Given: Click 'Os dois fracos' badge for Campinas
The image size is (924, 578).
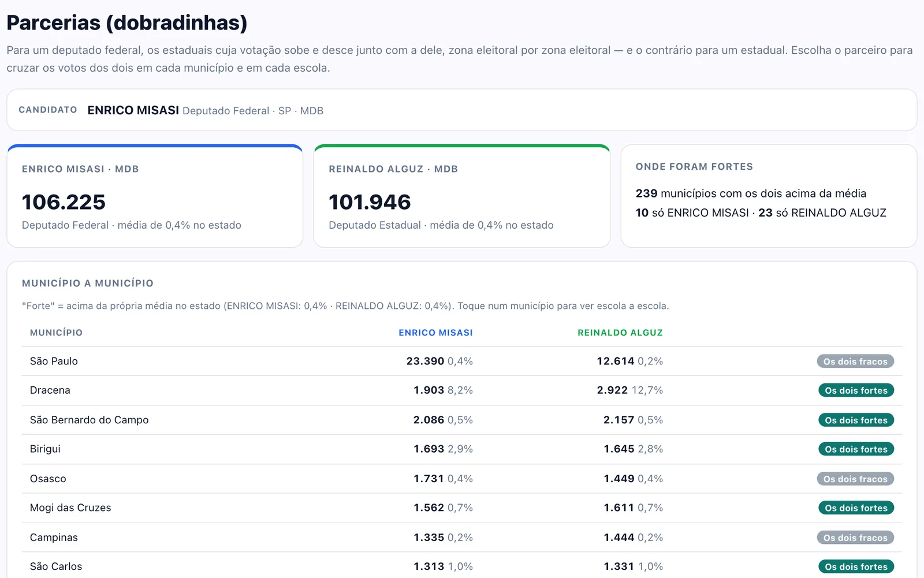Looking at the screenshot, I should (x=855, y=538).
